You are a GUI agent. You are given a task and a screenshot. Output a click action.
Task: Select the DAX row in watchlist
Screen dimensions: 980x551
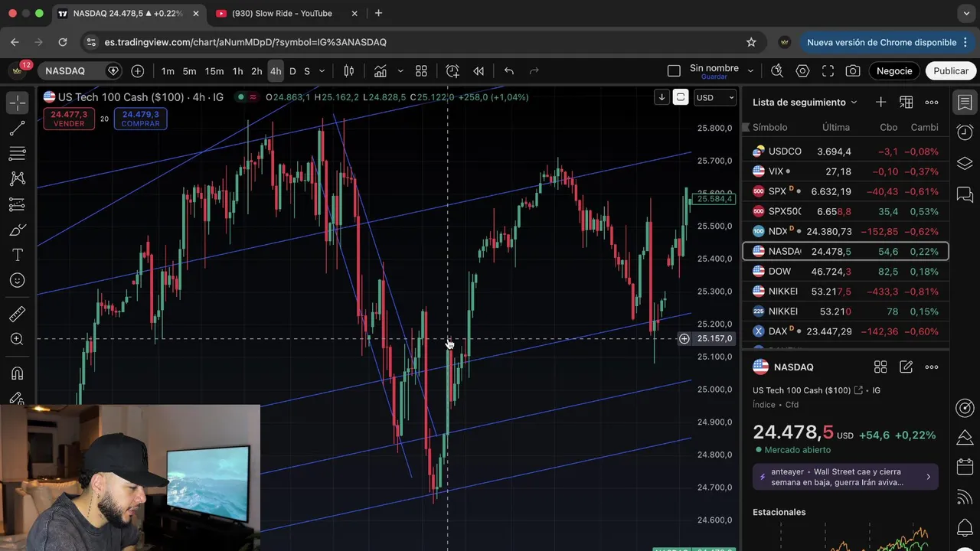pyautogui.click(x=845, y=331)
